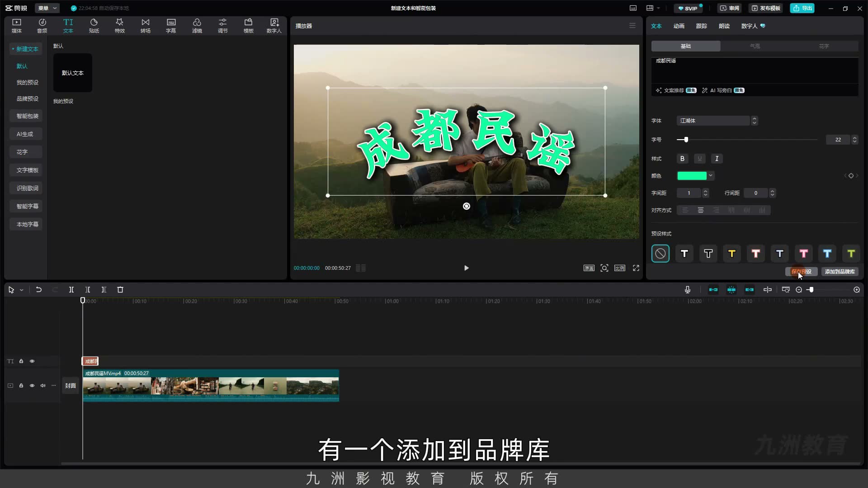Enter fullscreen preview in player
Viewport: 868px width, 488px height.
coord(636,268)
